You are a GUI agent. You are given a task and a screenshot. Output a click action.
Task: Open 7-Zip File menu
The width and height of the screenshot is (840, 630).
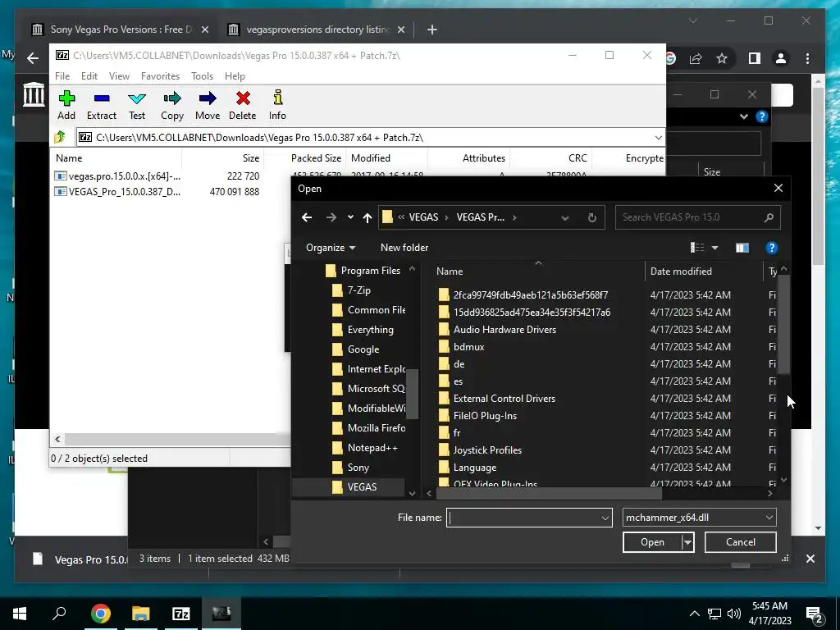[x=62, y=76]
